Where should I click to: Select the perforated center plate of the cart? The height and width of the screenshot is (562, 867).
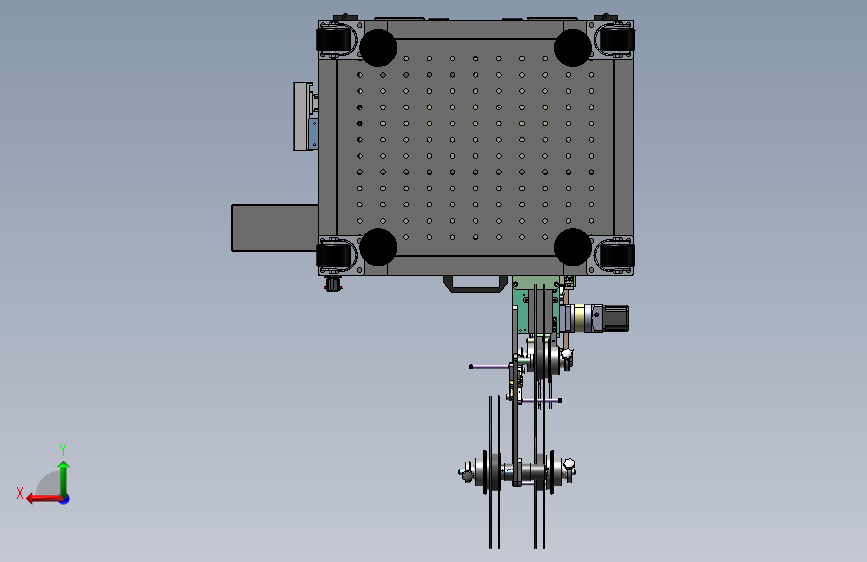click(476, 148)
